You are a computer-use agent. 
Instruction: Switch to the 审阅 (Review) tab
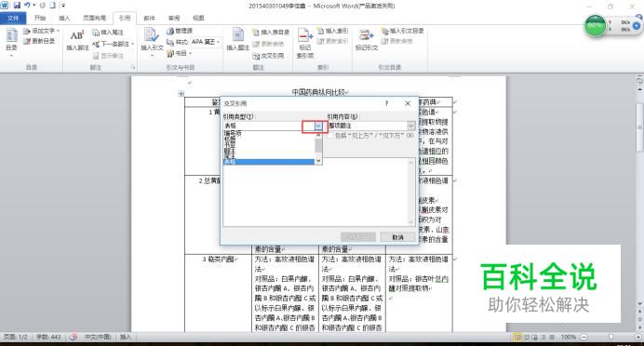[x=174, y=18]
